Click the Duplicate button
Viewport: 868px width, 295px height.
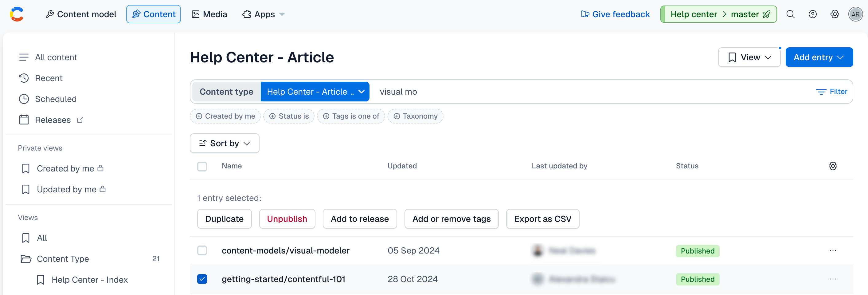click(x=225, y=219)
